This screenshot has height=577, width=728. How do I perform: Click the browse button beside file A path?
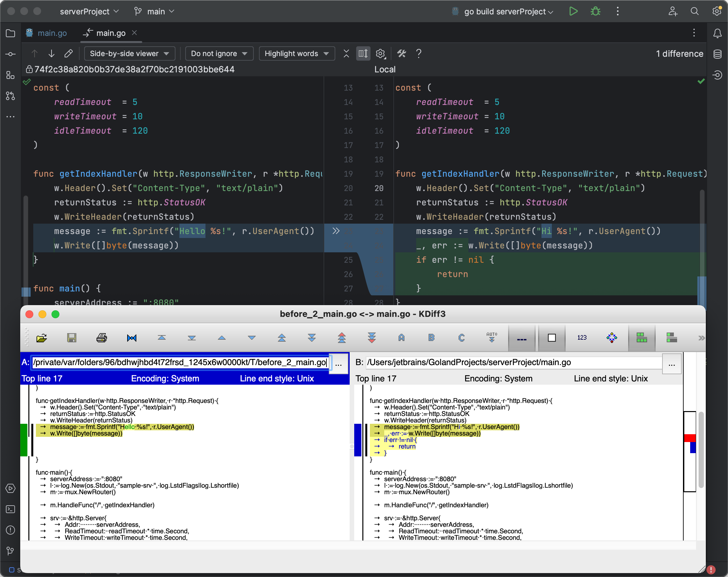[x=339, y=364]
